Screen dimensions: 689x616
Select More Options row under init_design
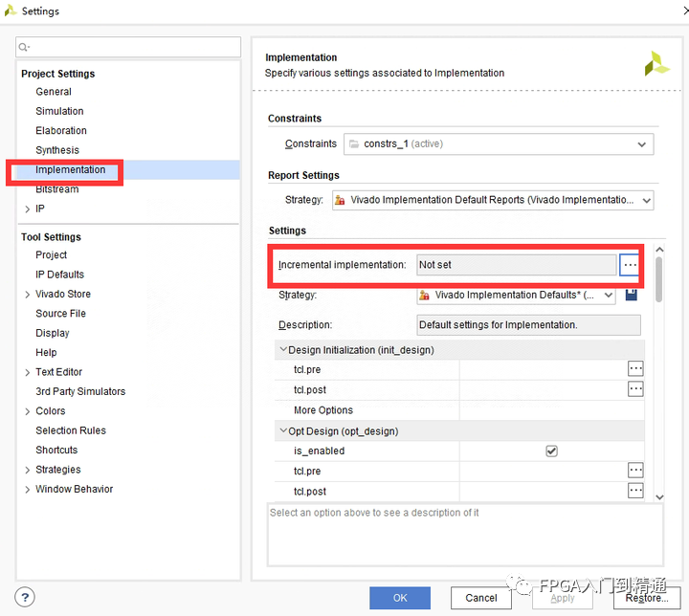(459, 410)
